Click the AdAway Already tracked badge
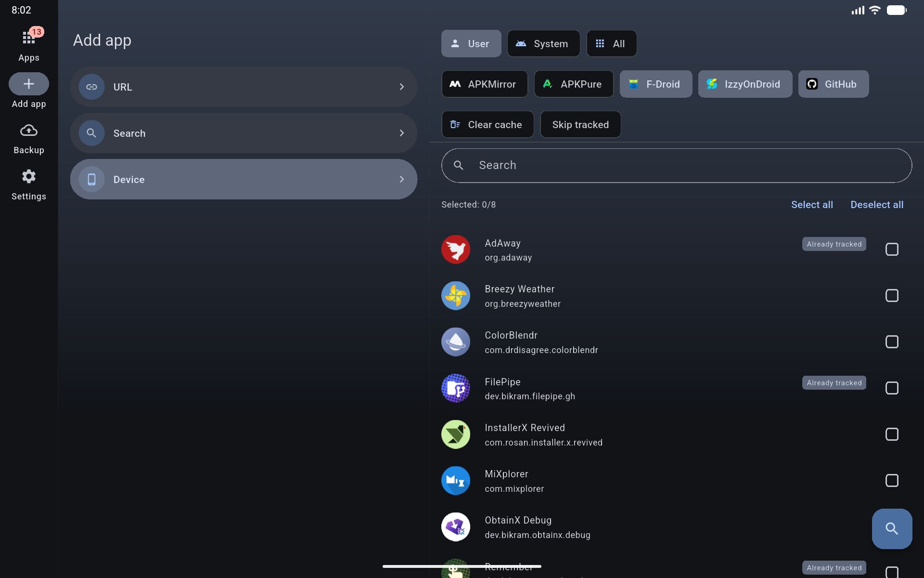 (834, 244)
